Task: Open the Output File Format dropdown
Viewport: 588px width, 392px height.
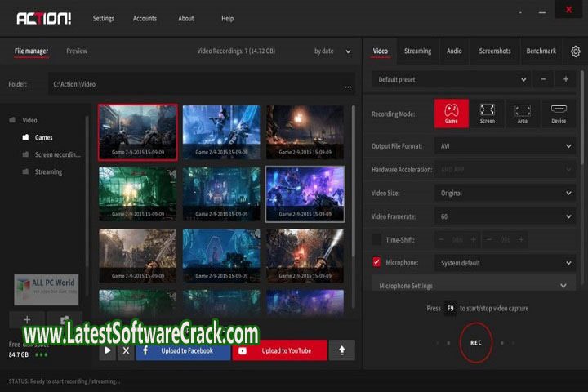Action: [506, 146]
